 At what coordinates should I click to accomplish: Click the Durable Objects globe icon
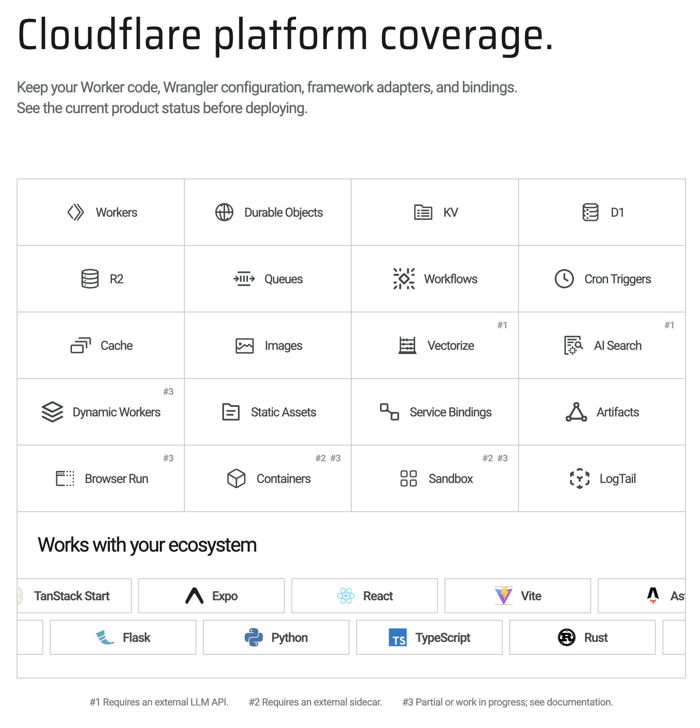(x=224, y=212)
